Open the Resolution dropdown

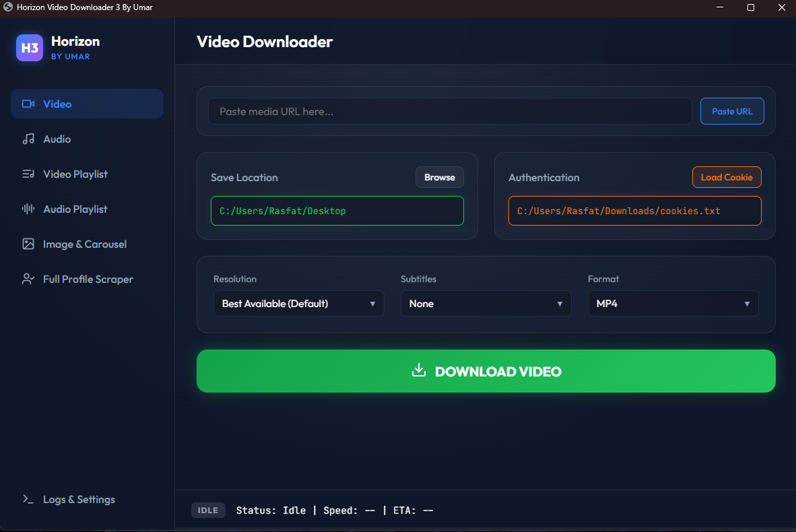point(298,304)
